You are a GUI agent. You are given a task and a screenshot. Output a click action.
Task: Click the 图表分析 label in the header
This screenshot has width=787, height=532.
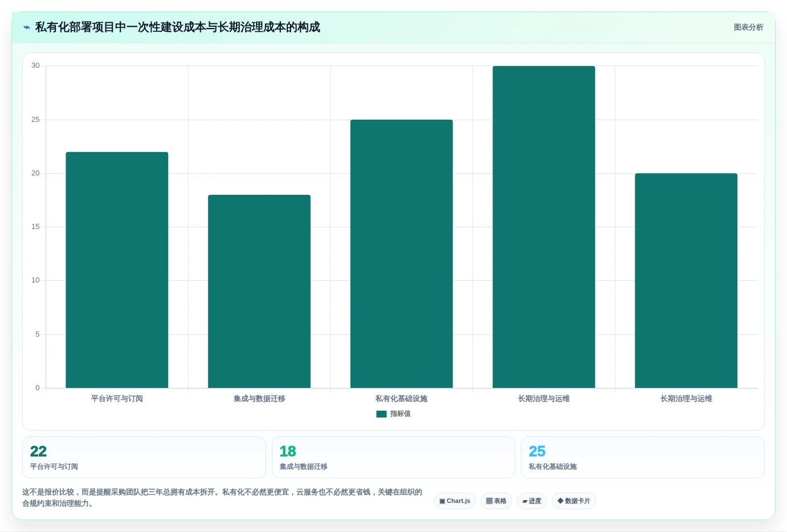tap(748, 27)
